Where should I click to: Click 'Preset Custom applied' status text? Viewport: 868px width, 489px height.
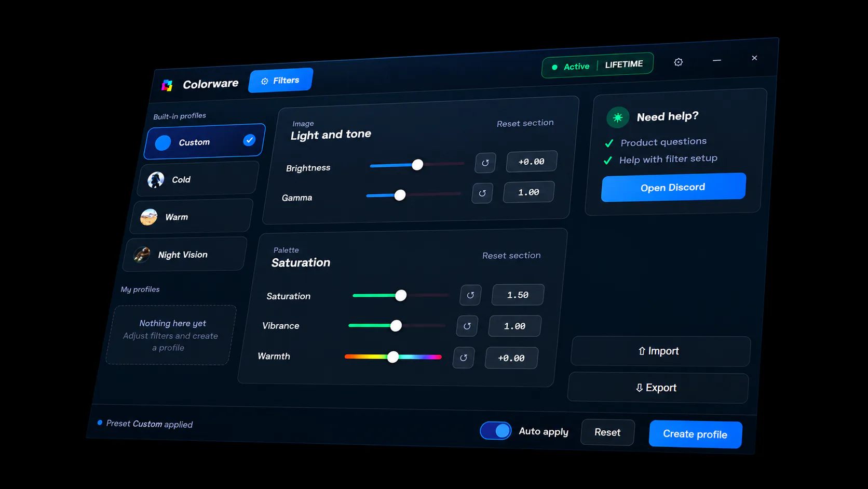(x=150, y=424)
